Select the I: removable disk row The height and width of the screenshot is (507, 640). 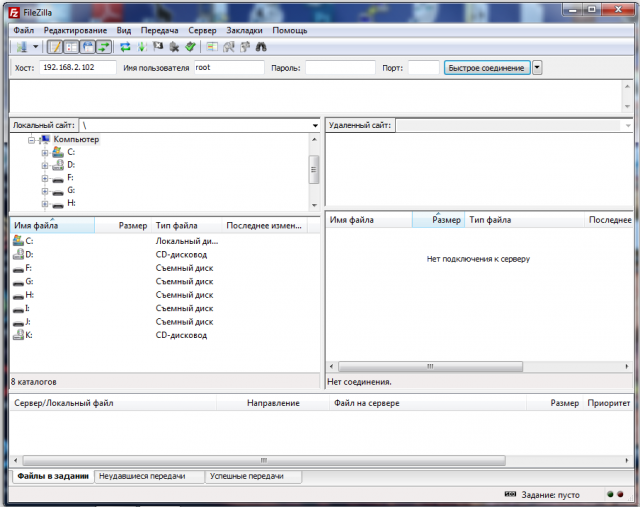[165, 308]
